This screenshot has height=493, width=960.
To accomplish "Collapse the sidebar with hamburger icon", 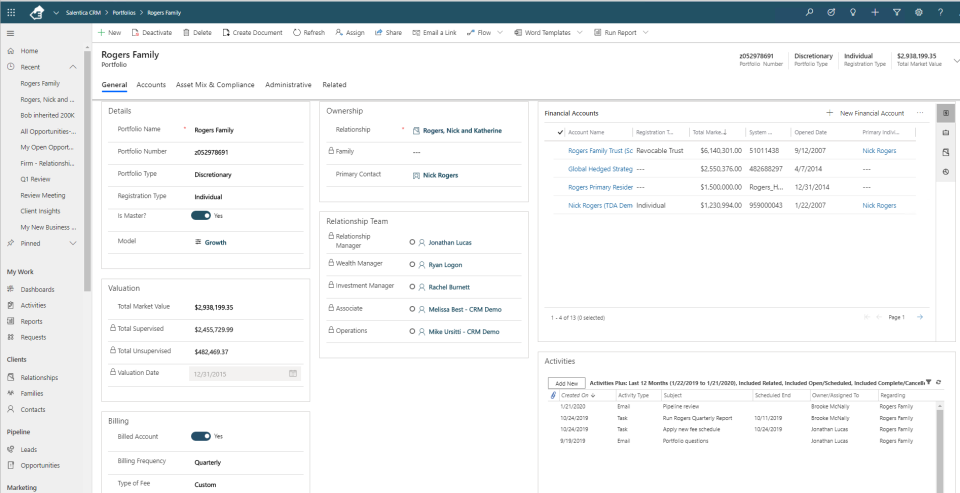I will tap(10, 33).
